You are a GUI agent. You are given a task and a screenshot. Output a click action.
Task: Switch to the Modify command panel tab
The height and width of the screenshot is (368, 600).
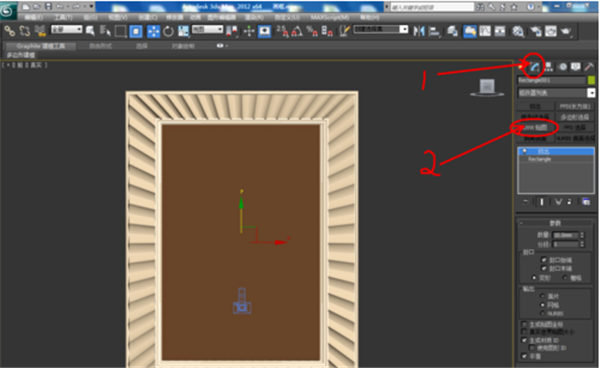[535, 67]
